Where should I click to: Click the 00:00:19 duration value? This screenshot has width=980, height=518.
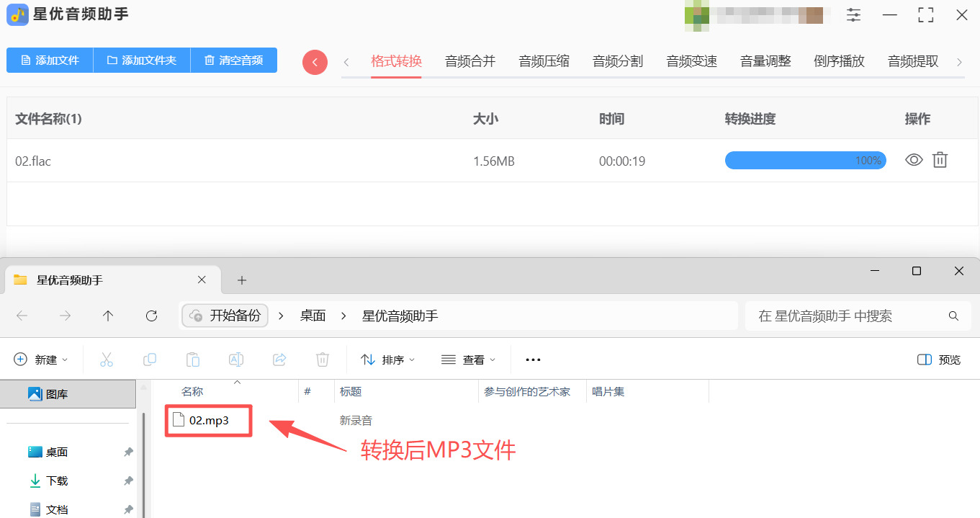point(622,161)
